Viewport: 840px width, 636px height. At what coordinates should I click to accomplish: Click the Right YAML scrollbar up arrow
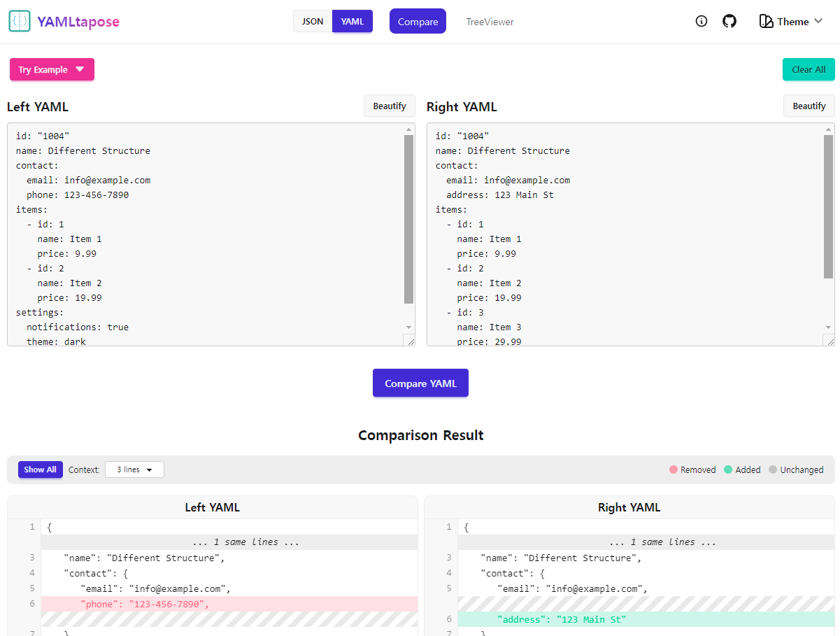829,129
